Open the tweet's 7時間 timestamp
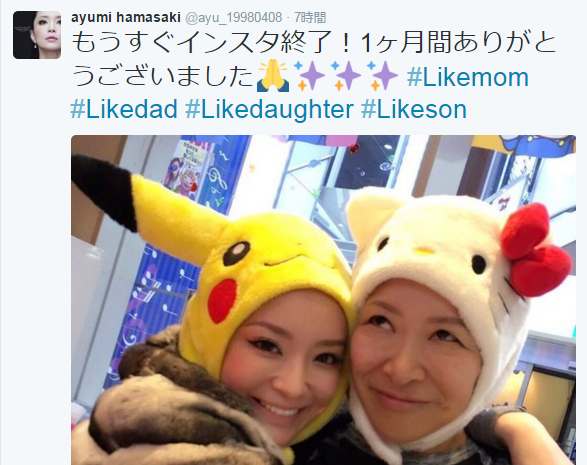Viewport: 587px width, 465px height. tap(310, 17)
